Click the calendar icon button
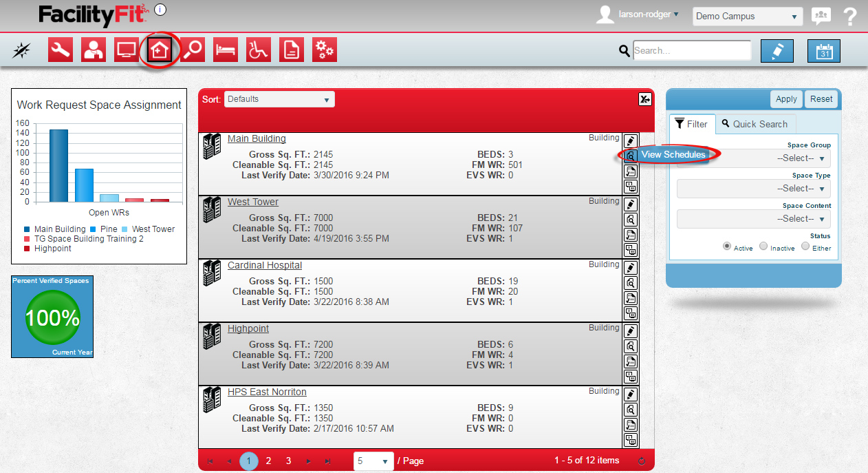 (x=823, y=51)
